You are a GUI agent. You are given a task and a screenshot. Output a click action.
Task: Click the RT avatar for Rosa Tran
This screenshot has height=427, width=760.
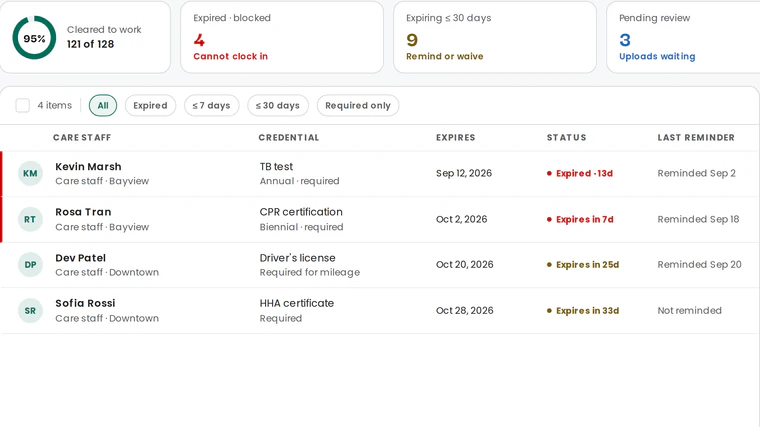click(x=30, y=220)
